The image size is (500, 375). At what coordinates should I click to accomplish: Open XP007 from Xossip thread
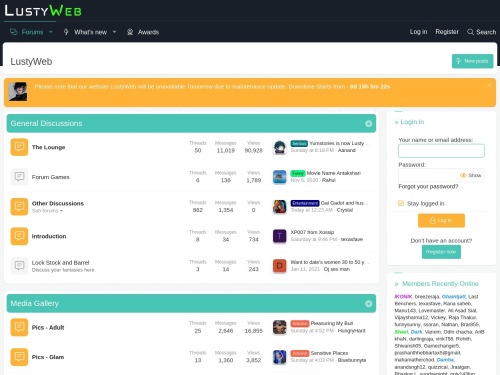pos(312,232)
